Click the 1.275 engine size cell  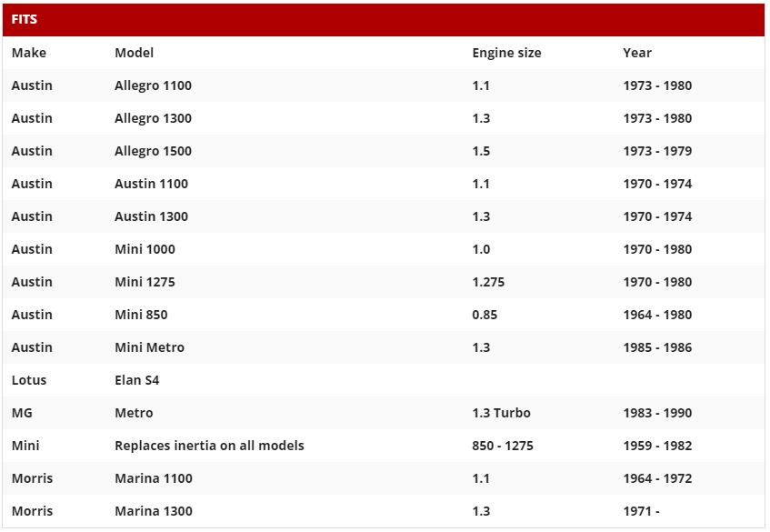(x=488, y=282)
